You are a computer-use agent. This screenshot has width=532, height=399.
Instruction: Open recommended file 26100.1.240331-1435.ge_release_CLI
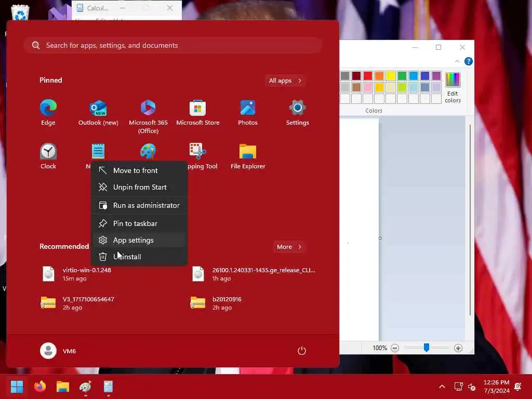255,274
